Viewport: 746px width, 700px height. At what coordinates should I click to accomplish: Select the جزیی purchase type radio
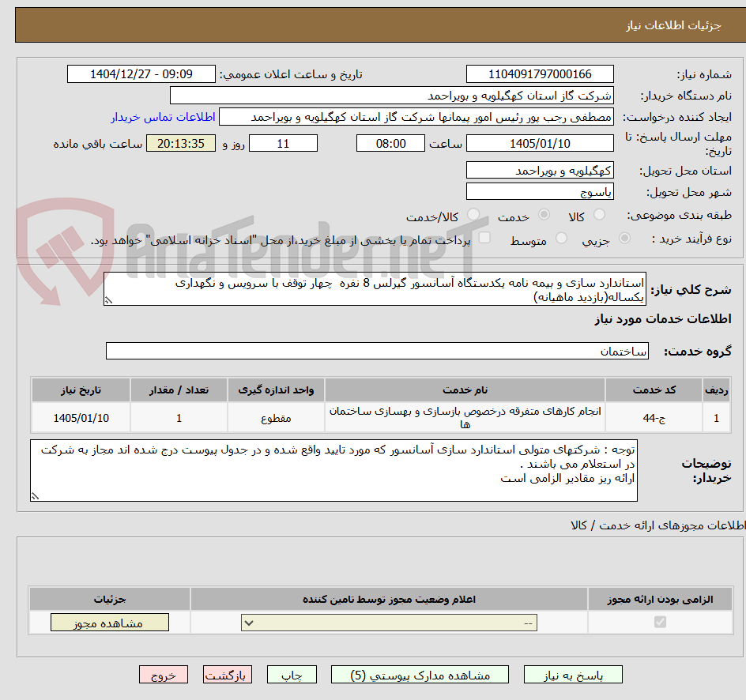click(624, 239)
